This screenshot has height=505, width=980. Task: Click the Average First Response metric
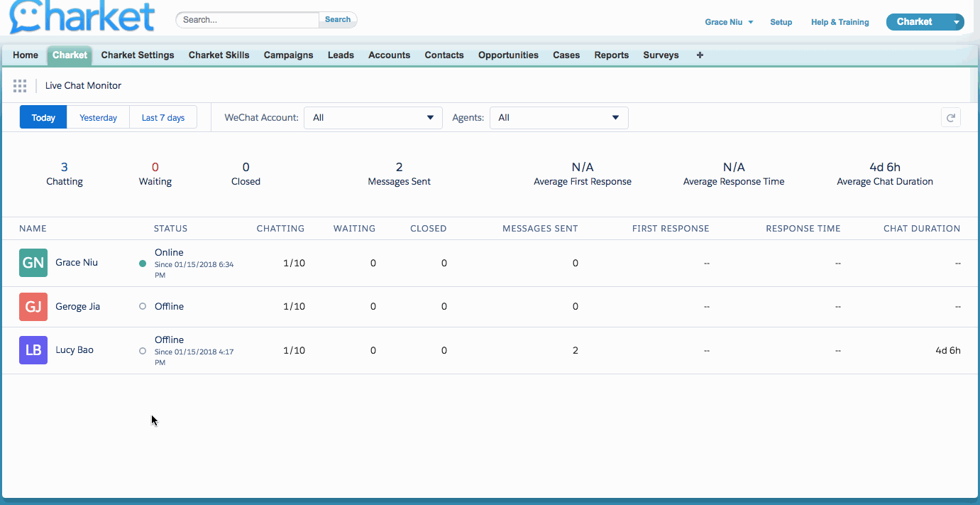click(x=583, y=174)
